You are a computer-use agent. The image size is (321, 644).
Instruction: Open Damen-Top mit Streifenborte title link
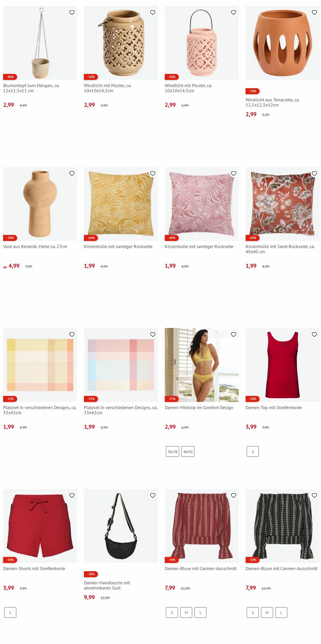[x=273, y=407]
